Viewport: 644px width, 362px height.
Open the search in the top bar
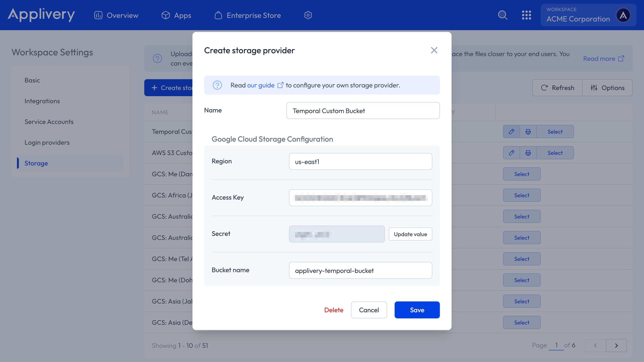(503, 15)
